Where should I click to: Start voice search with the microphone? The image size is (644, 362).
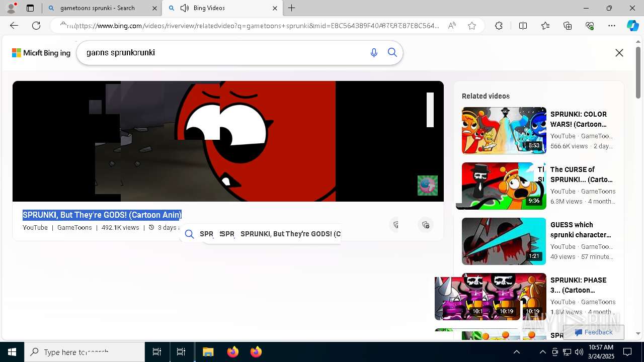[374, 53]
